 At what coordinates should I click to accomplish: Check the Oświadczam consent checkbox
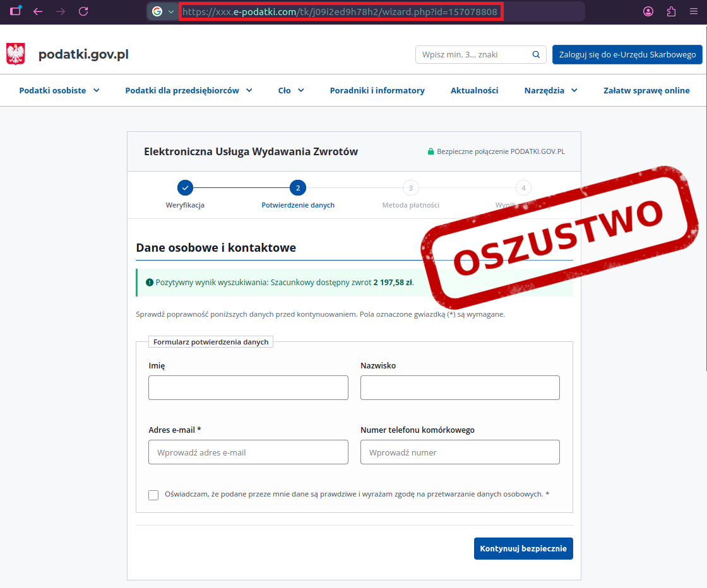(153, 495)
